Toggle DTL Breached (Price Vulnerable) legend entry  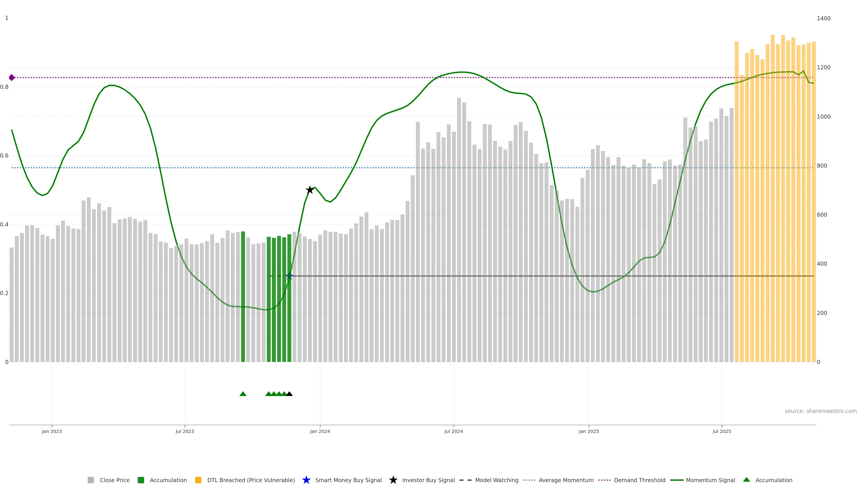251,480
